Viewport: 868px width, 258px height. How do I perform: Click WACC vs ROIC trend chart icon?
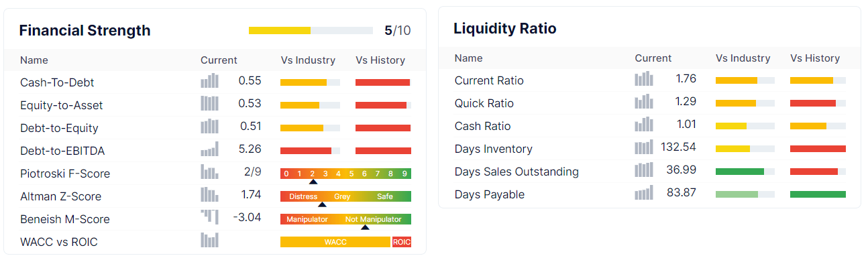tap(209, 241)
